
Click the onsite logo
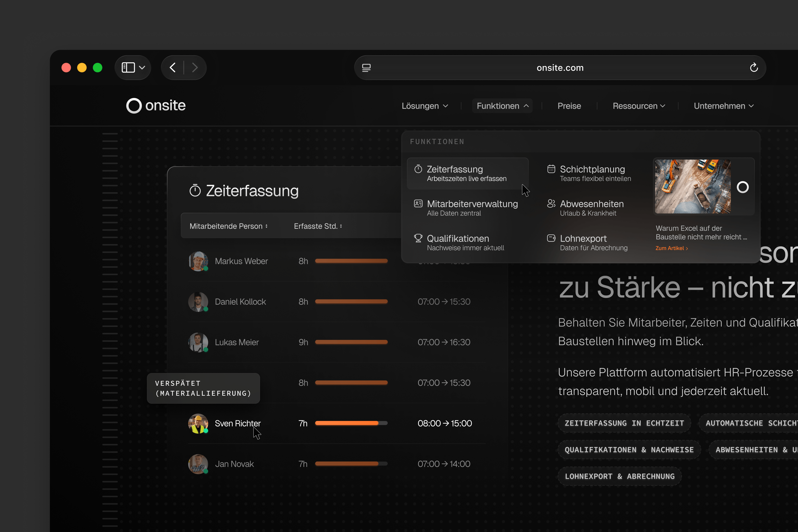(156, 106)
